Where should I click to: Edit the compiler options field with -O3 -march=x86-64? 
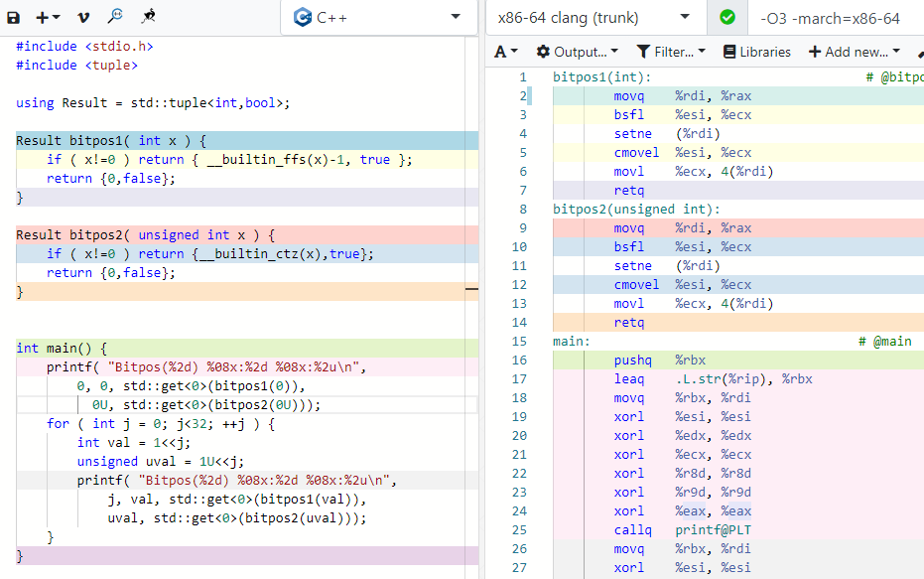click(836, 18)
